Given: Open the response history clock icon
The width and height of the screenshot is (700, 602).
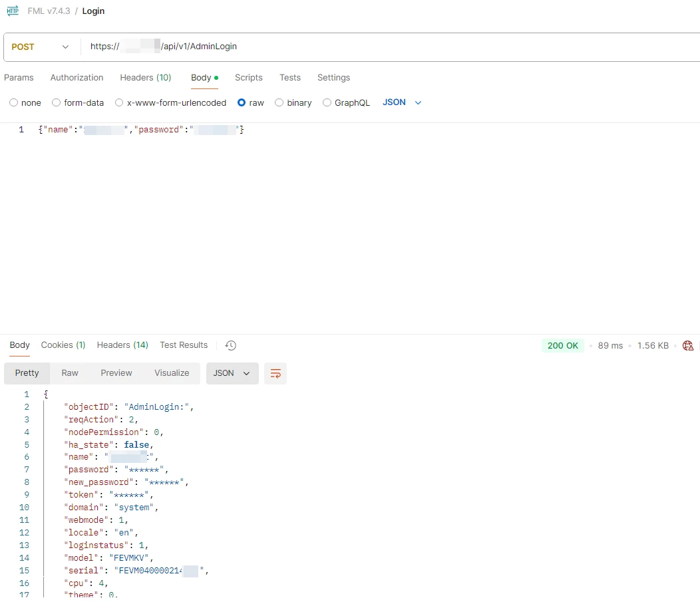Looking at the screenshot, I should tap(230, 345).
